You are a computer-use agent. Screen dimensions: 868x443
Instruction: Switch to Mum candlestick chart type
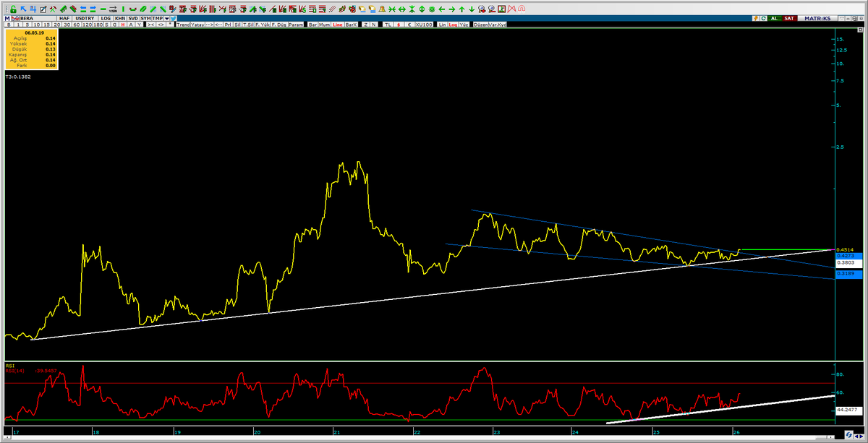coord(325,25)
